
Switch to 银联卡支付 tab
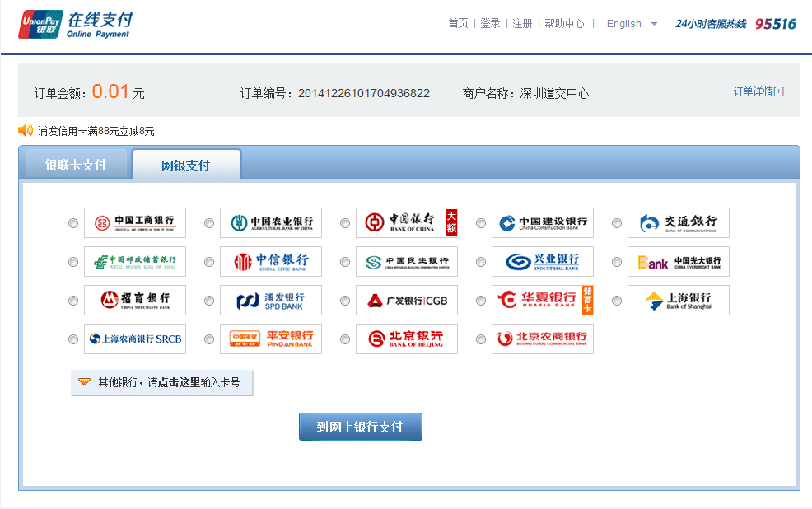click(76, 165)
